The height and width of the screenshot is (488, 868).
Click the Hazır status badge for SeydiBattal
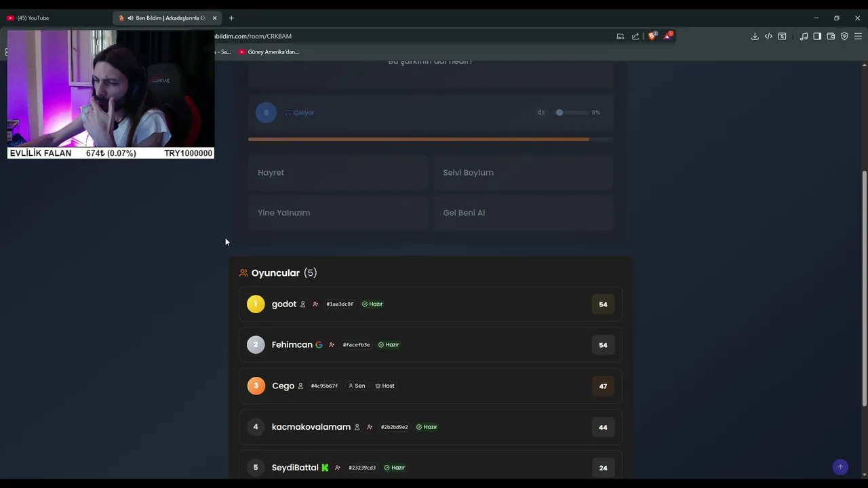[395, 468]
